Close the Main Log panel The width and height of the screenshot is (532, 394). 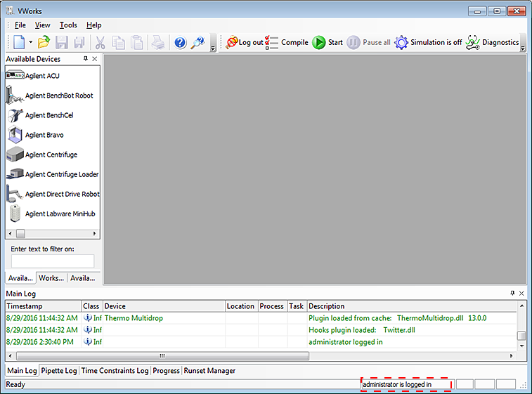point(521,293)
